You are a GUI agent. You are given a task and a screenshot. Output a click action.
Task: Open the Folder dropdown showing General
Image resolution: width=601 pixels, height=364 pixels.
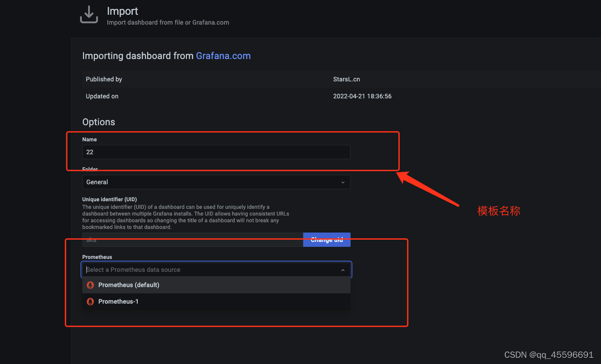click(216, 182)
